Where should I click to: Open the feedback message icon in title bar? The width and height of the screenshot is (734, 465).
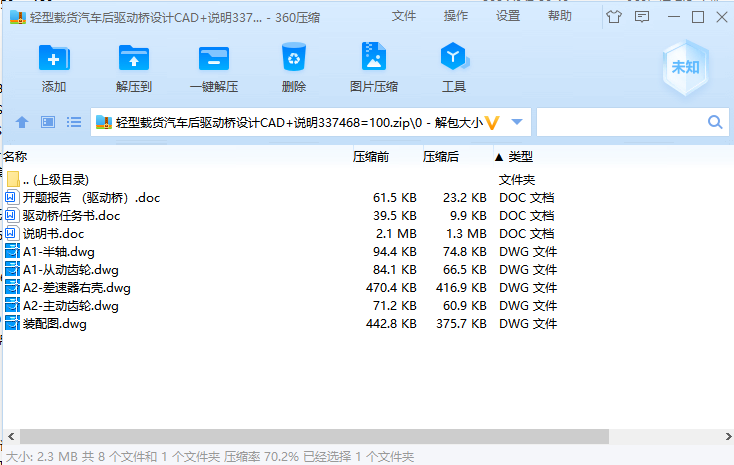tap(642, 17)
